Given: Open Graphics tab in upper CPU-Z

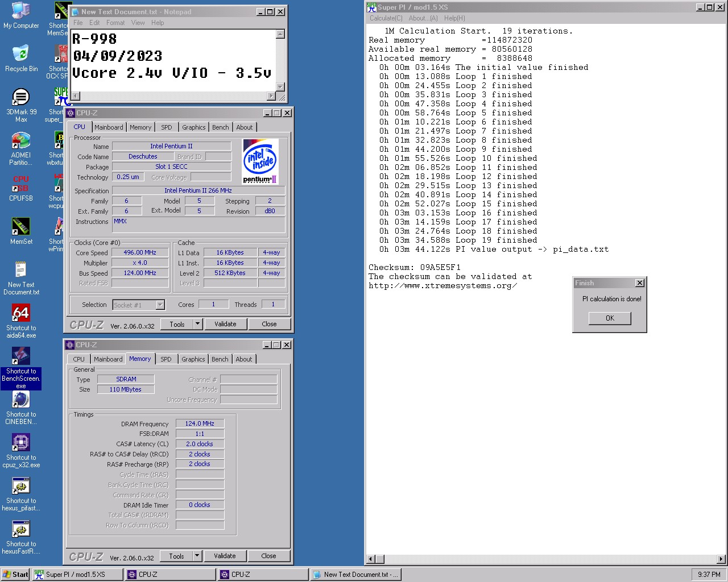Looking at the screenshot, I should (194, 127).
